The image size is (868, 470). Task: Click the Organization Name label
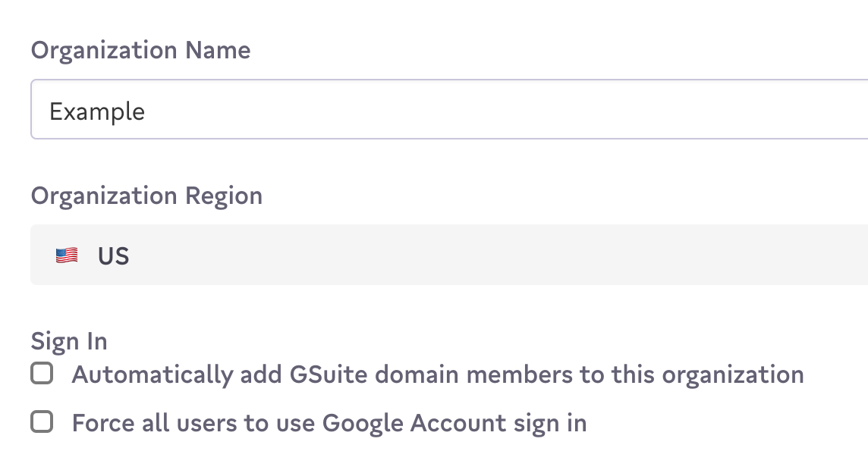140,51
